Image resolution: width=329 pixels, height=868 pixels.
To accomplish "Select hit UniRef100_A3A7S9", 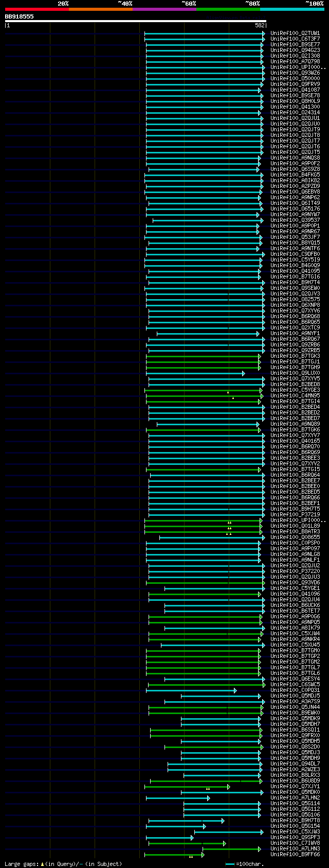I will pos(295,701).
